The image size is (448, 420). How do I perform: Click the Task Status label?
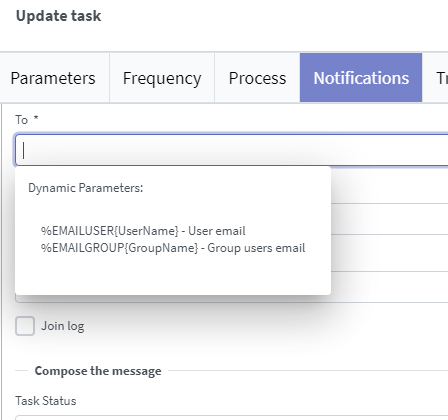tap(46, 401)
